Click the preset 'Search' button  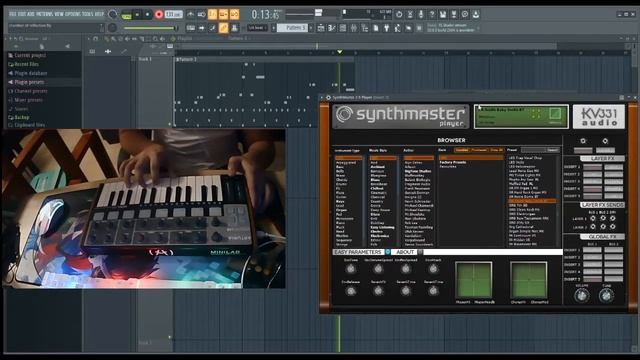pos(553,150)
